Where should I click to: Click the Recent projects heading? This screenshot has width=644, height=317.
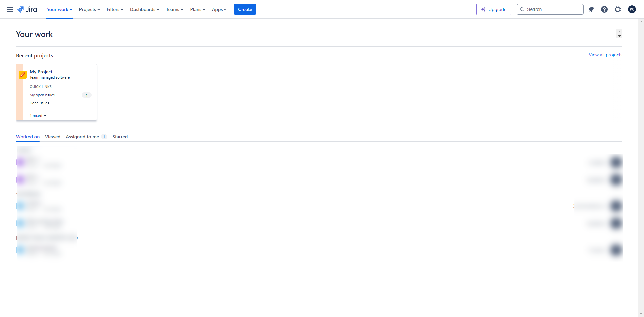[x=35, y=56]
